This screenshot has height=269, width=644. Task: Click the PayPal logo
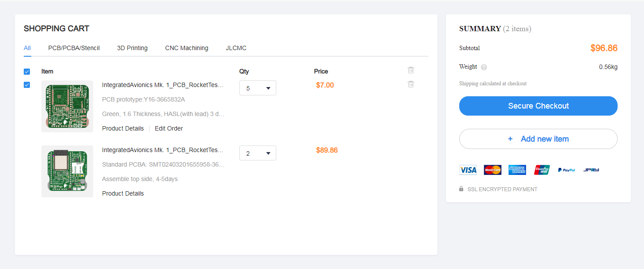pos(567,170)
